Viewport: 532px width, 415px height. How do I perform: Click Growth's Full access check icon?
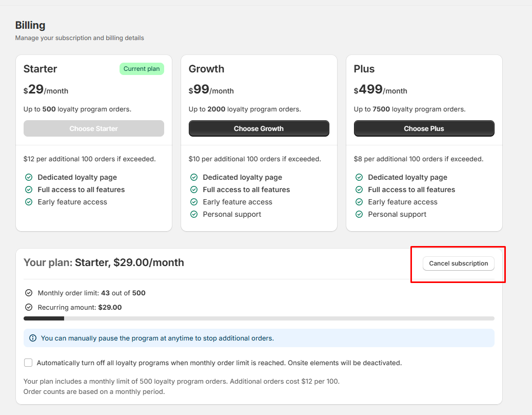point(194,190)
